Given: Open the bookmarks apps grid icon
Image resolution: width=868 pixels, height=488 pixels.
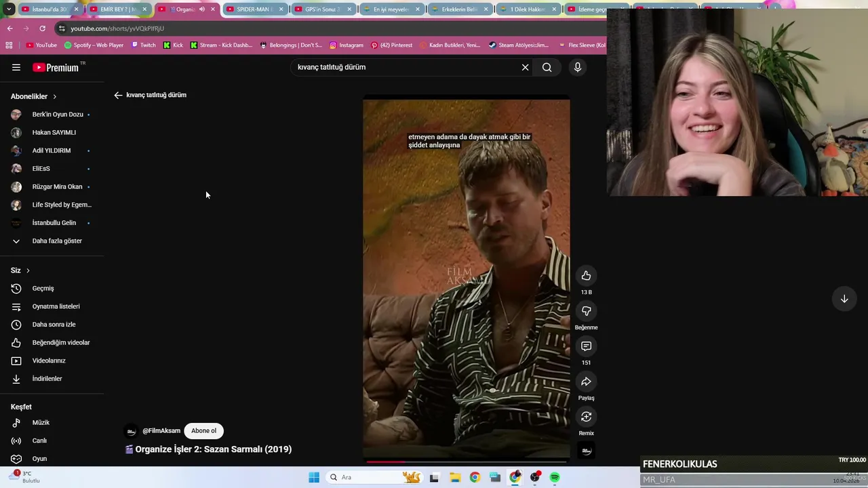Looking at the screenshot, I should point(9,45).
